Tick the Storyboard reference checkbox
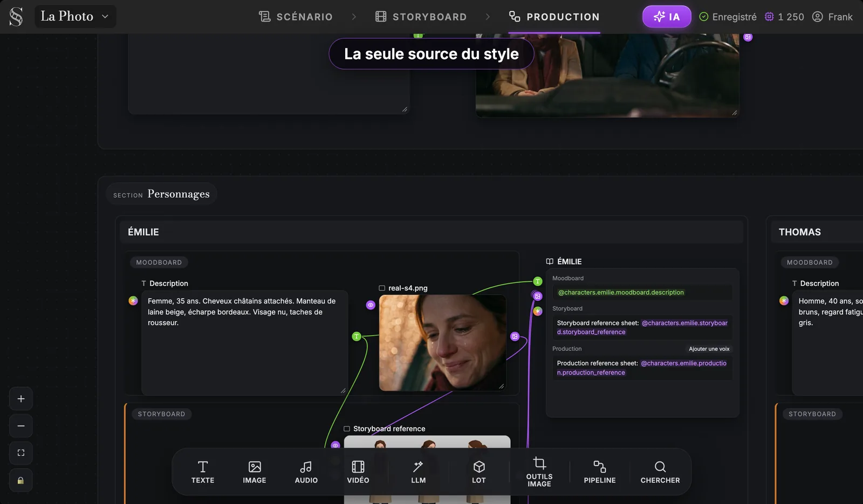This screenshot has height=504, width=863. (347, 429)
